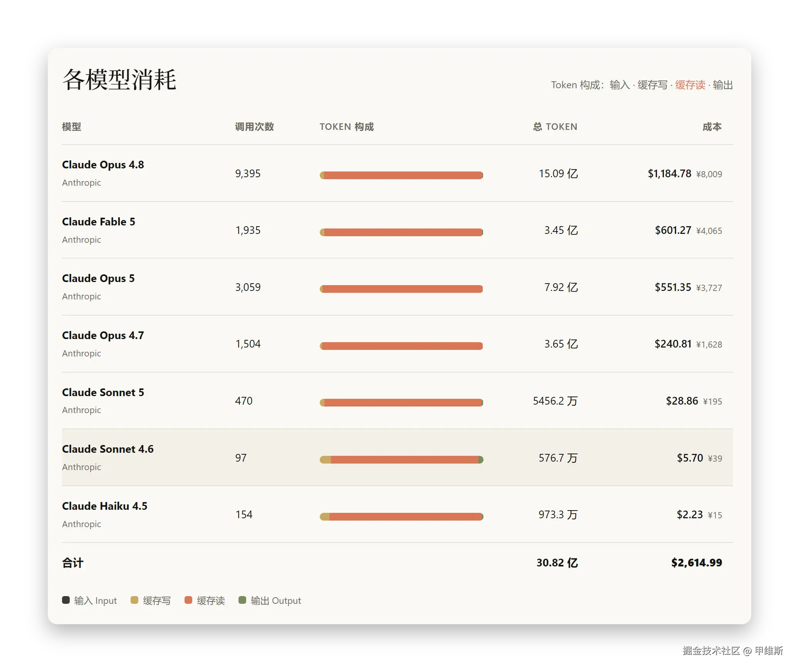Click the token bar for Claude Opus 4.7
The width and height of the screenshot is (799, 672).
click(x=401, y=346)
